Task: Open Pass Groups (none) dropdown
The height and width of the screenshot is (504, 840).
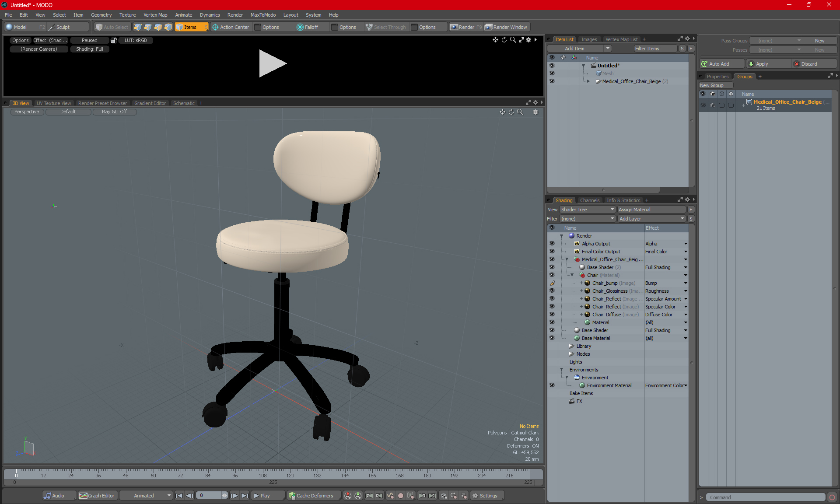Action: coord(776,41)
